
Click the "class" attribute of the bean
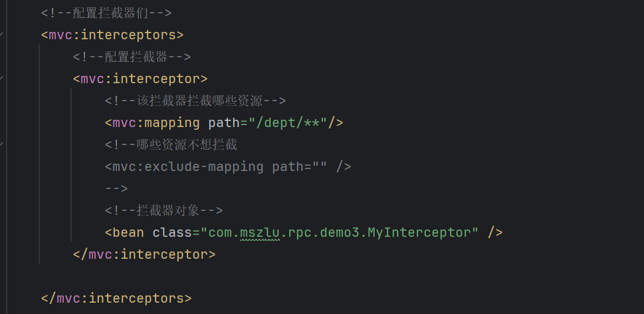(172, 233)
